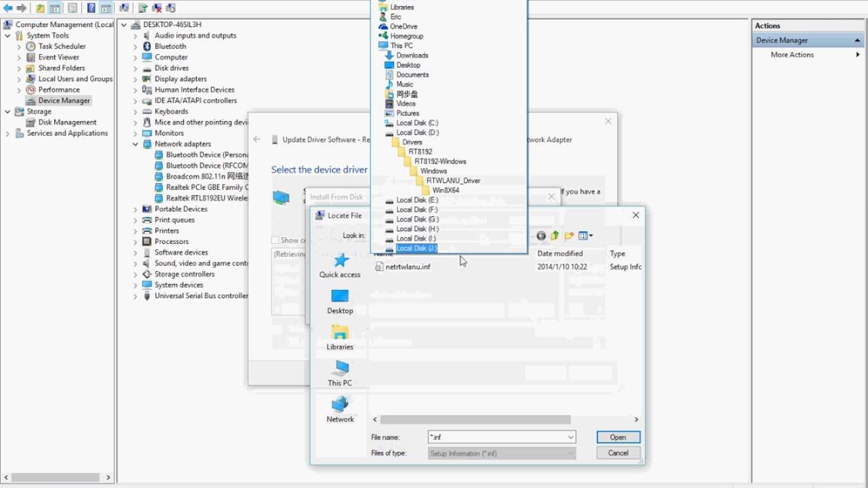Collapse the System Tools node

(x=7, y=35)
